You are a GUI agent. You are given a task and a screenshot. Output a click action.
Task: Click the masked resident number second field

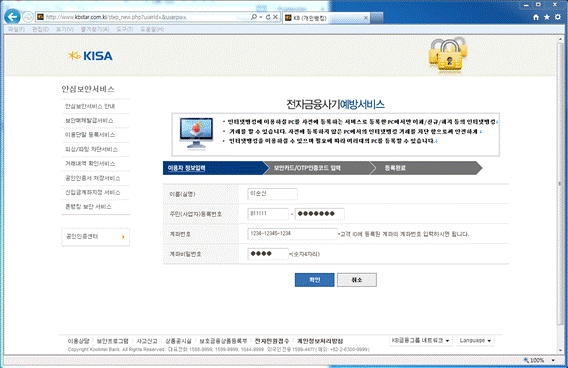coord(320,214)
